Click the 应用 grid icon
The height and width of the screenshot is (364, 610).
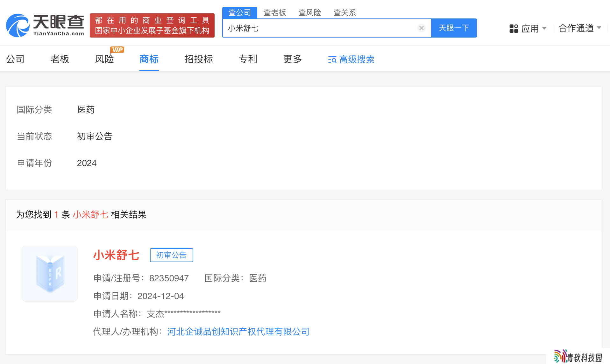[x=514, y=29]
